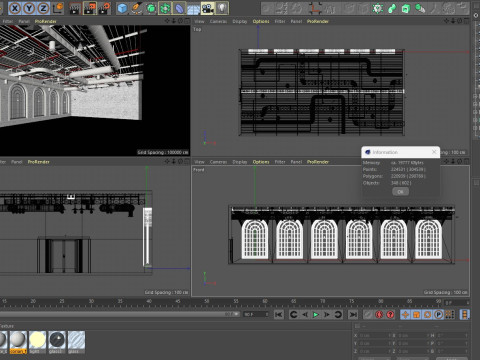Image resolution: width=480 pixels, height=360 pixels.
Task: Go to end of animation
Action: coord(353,314)
